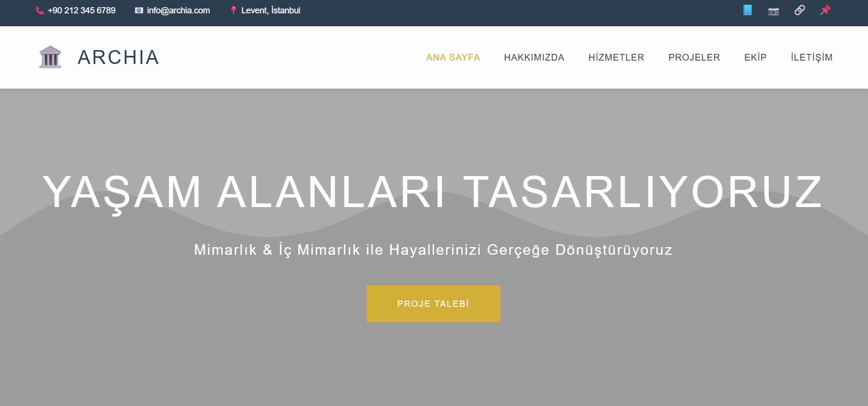
Task: Click the ARCHIA logo text
Action: [118, 57]
